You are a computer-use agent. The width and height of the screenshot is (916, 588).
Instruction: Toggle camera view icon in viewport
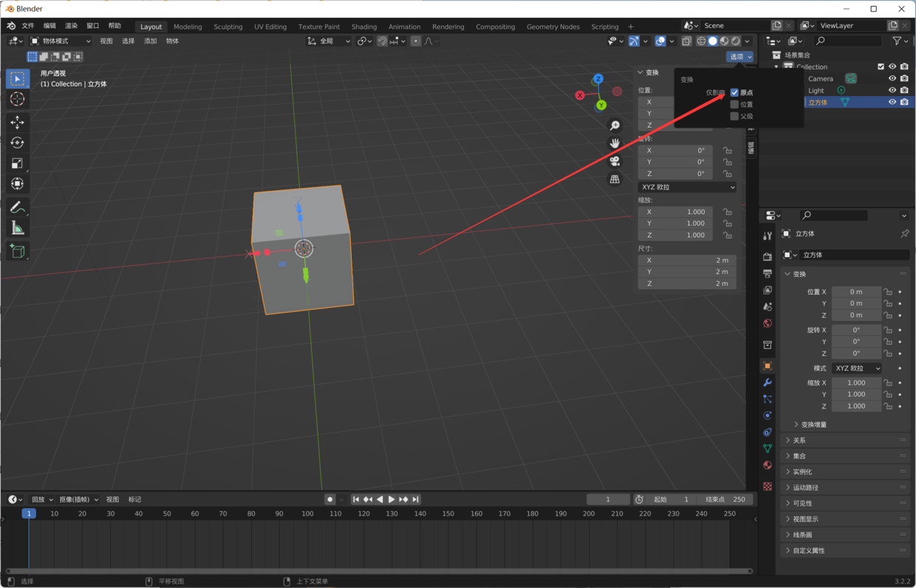(x=615, y=161)
